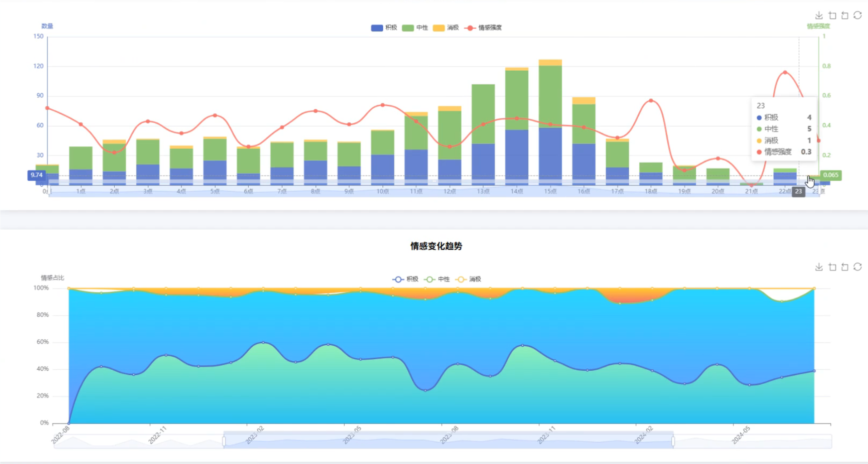Click zoom reset icon on top chart
Image resolution: width=868 pixels, height=464 pixels.
(x=845, y=16)
